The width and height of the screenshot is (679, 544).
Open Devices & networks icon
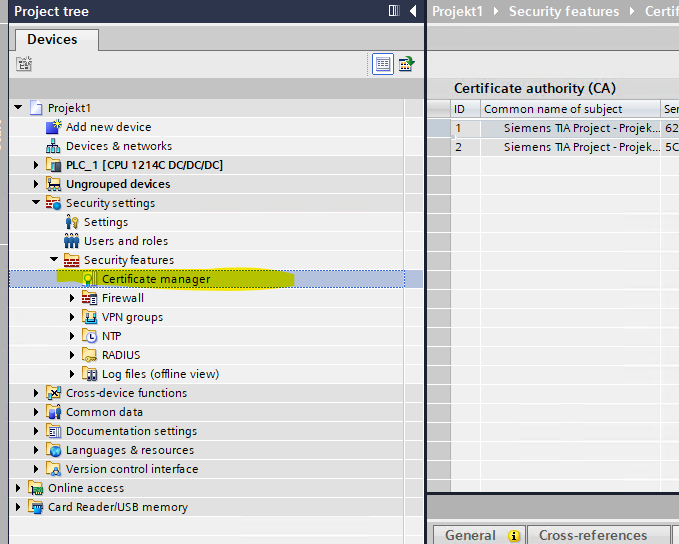(x=54, y=146)
